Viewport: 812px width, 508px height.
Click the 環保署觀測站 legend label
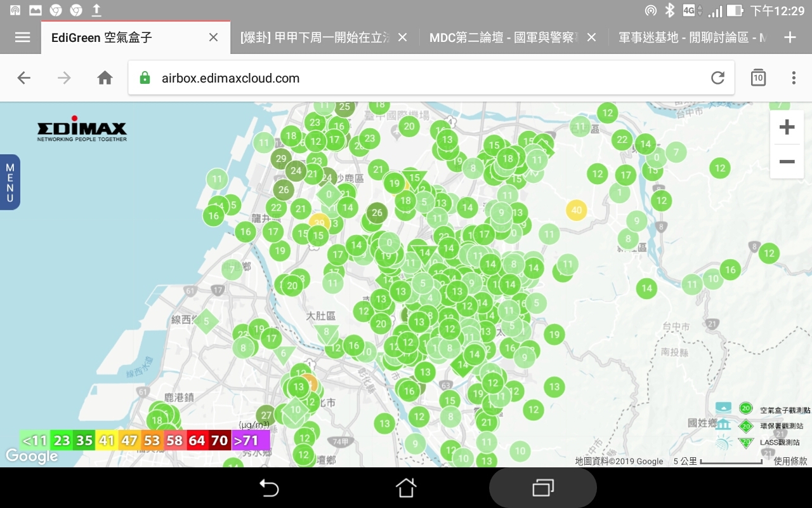[782, 427]
